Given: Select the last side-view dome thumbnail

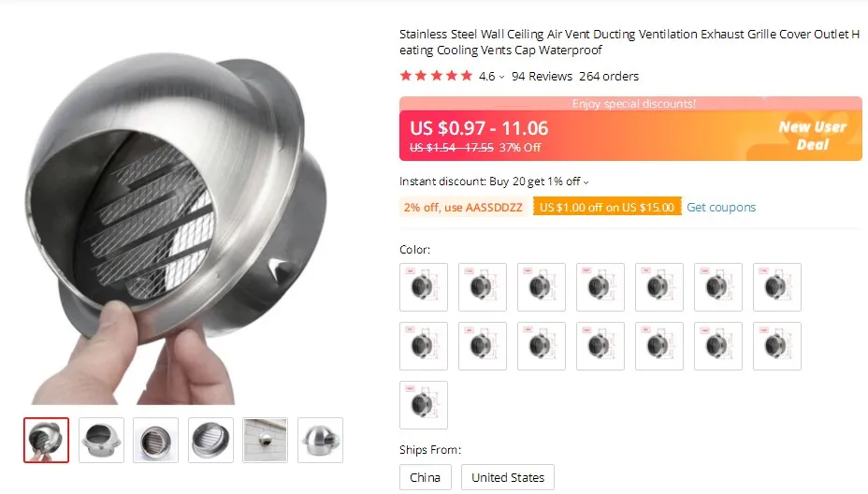Looking at the screenshot, I should coord(320,441).
